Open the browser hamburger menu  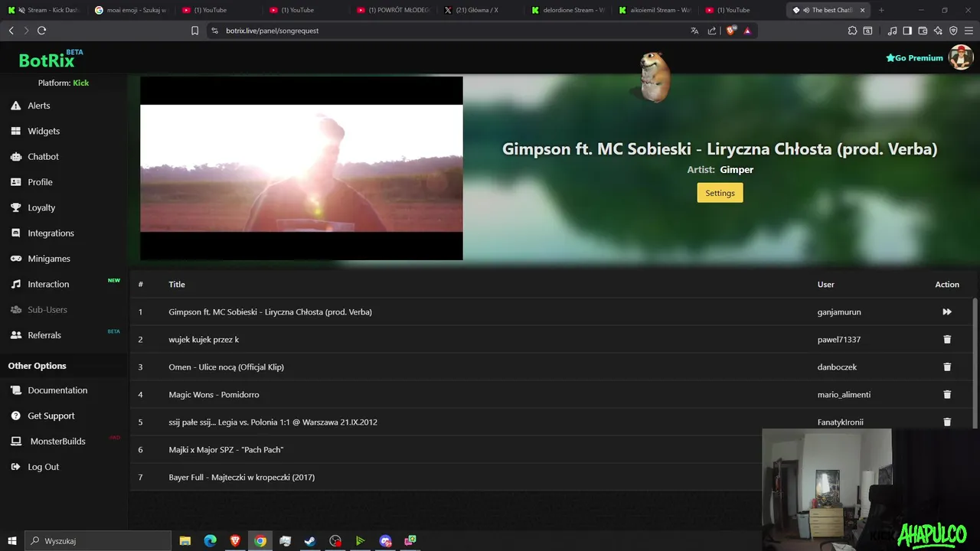(x=969, y=31)
